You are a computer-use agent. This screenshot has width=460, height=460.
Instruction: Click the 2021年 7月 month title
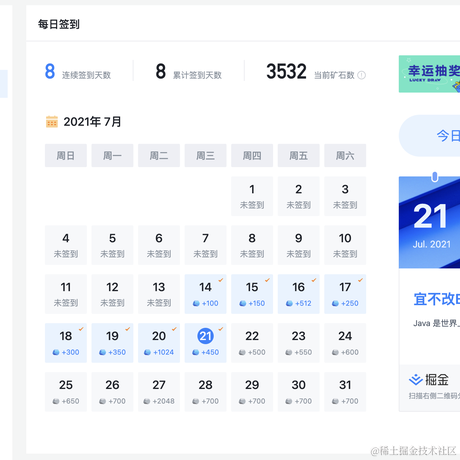(x=92, y=122)
